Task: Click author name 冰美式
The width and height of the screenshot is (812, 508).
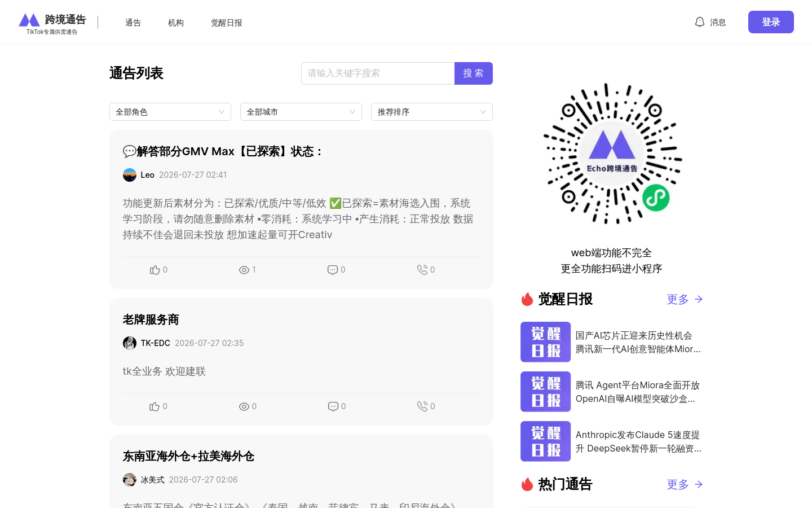Action: click(153, 480)
